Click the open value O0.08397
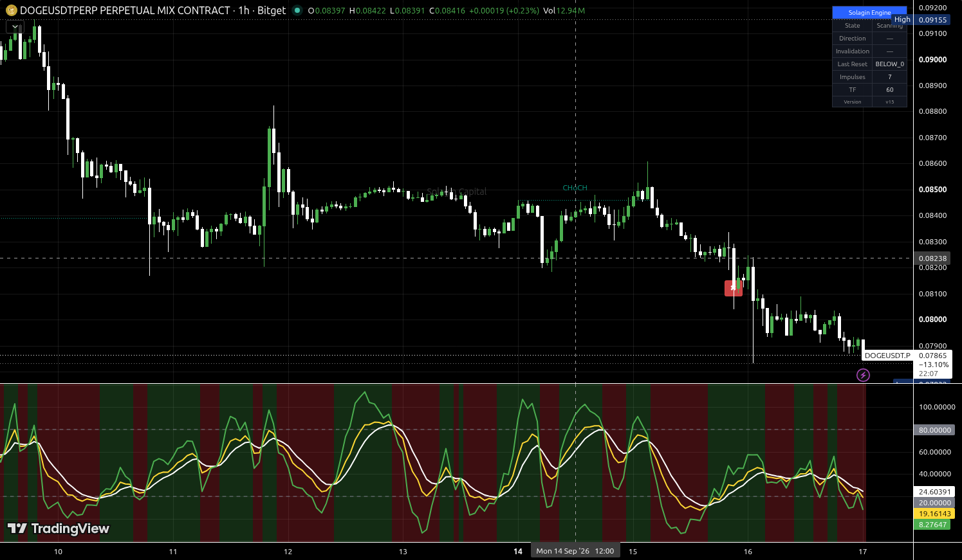Viewport: 962px width, 560px height. click(x=326, y=10)
